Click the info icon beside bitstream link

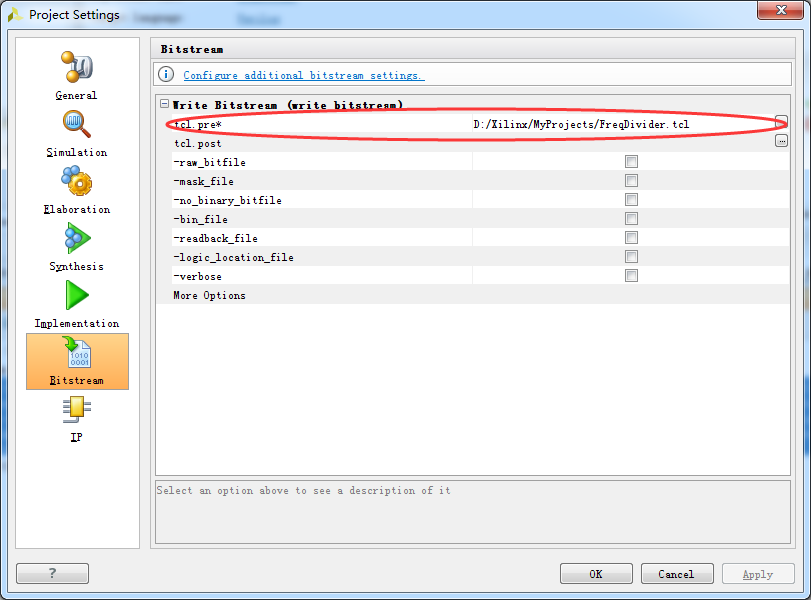(167, 75)
